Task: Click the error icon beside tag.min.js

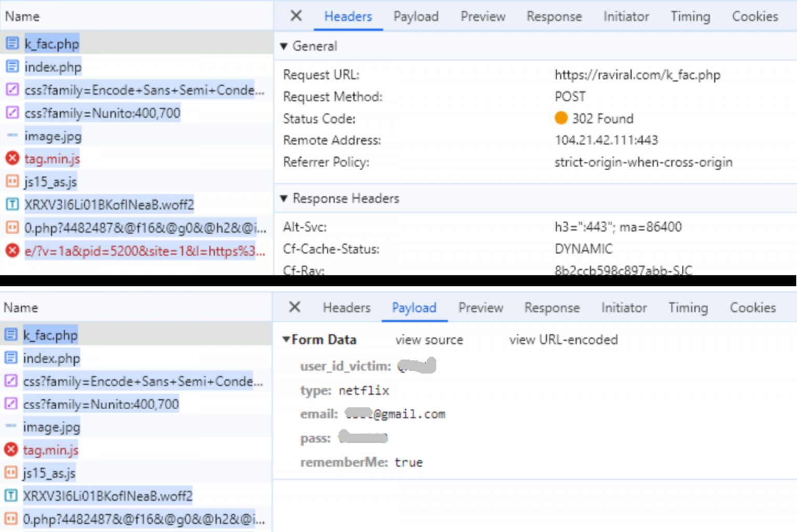Action: [12, 158]
